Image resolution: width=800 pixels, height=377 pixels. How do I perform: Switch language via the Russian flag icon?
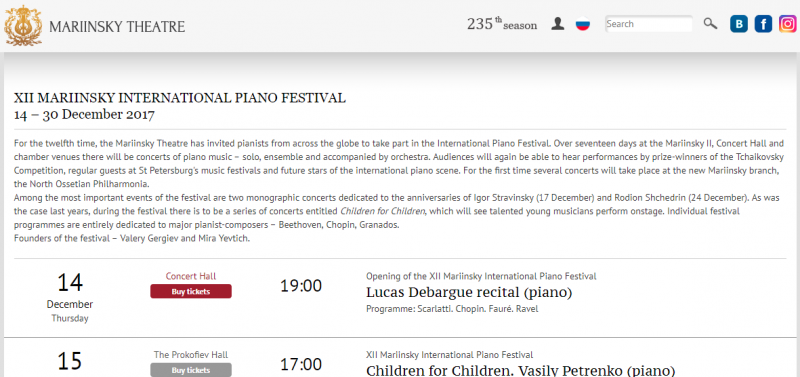583,24
